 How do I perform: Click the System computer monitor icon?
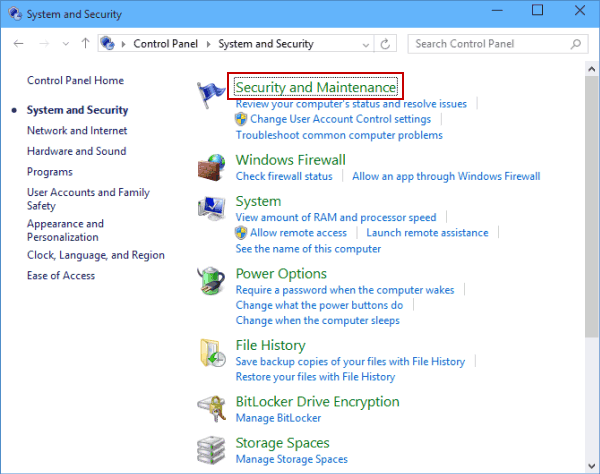pyautogui.click(x=211, y=208)
